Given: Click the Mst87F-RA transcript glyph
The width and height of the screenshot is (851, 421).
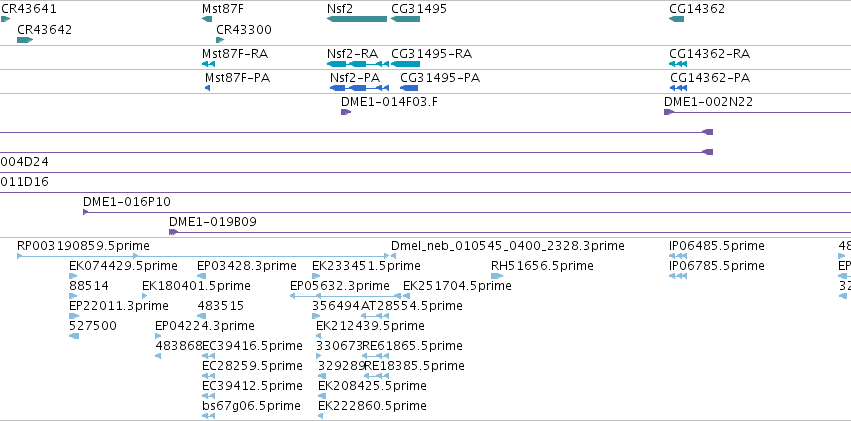Looking at the screenshot, I should click(x=208, y=64).
